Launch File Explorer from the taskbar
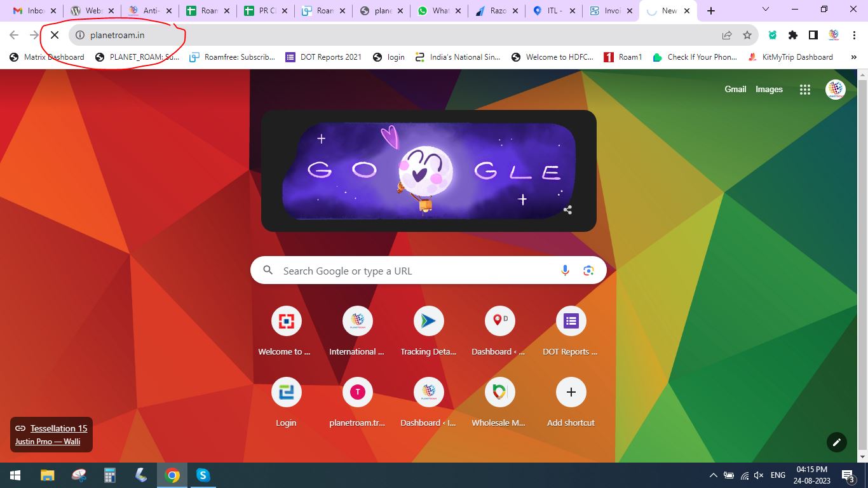 [x=48, y=475]
